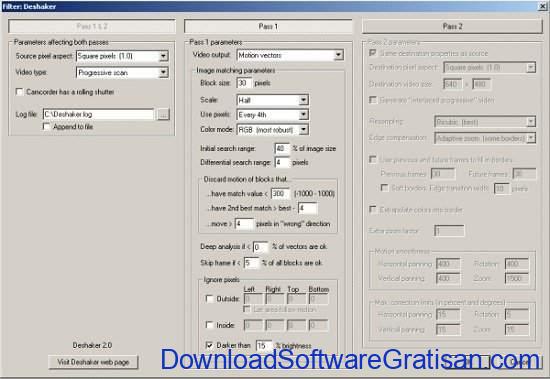This screenshot has height=379, width=550.
Task: Click the 2nd best match field
Action: click(x=307, y=208)
